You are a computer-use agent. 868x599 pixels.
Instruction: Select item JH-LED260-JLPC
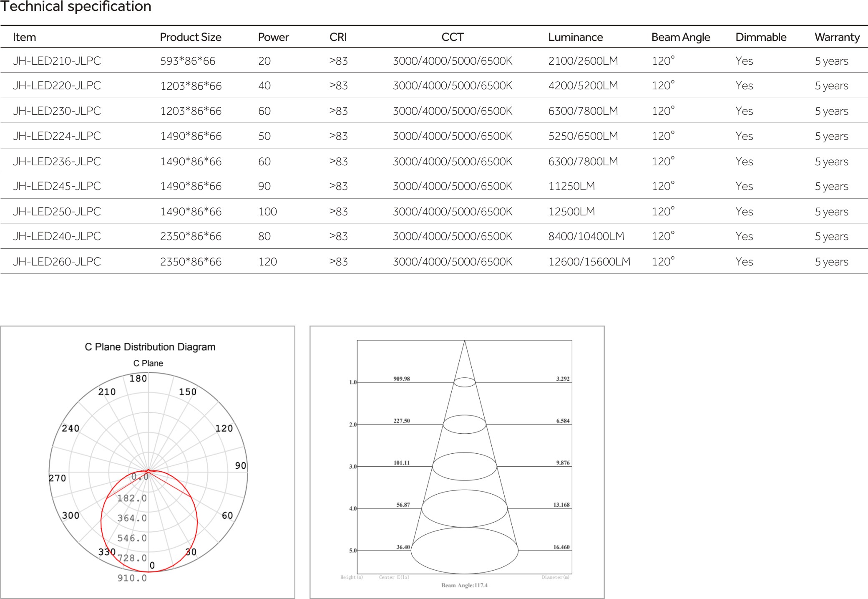click(x=57, y=262)
